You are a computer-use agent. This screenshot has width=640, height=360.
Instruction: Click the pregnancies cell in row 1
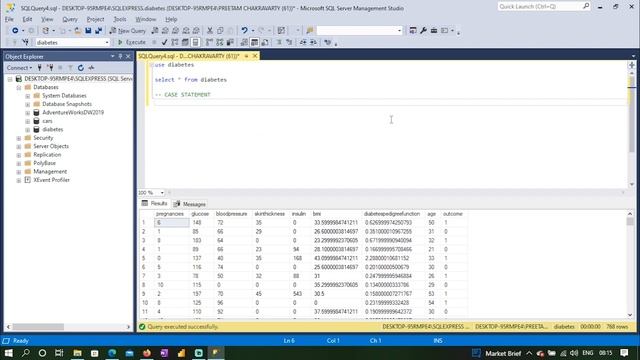171,223
